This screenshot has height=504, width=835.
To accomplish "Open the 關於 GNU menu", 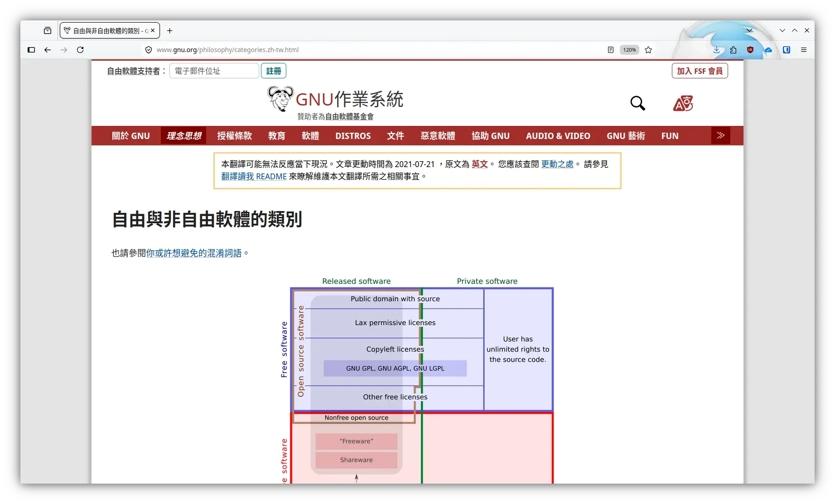I will pyautogui.click(x=130, y=136).
